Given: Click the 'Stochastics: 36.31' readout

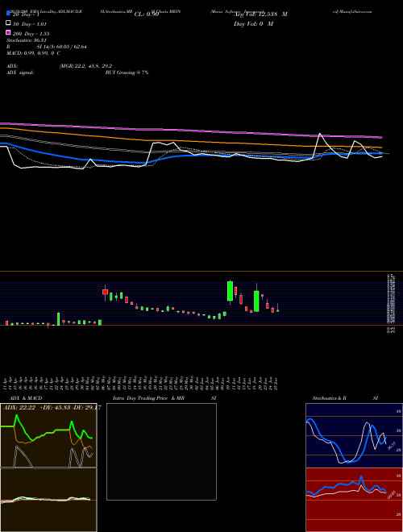Looking at the screenshot, I should tap(26, 40).
